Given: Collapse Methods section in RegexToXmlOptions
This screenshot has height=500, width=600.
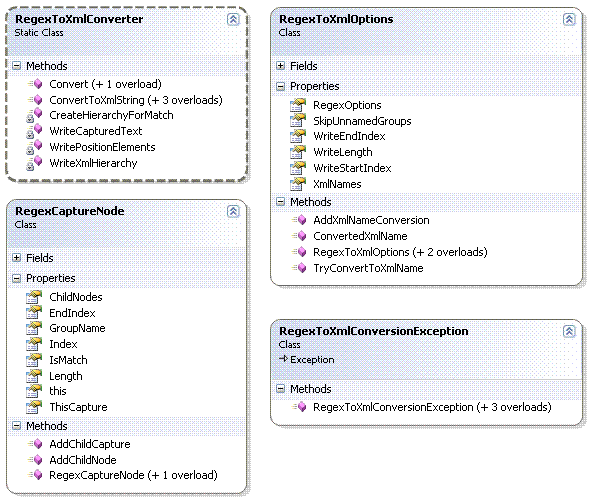Looking at the screenshot, I should coord(280,202).
